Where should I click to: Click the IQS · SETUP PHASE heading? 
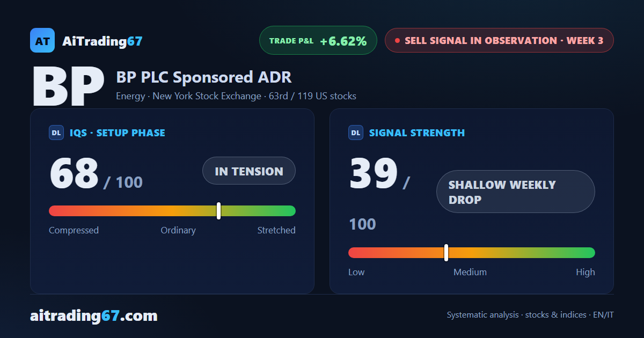[x=118, y=133]
